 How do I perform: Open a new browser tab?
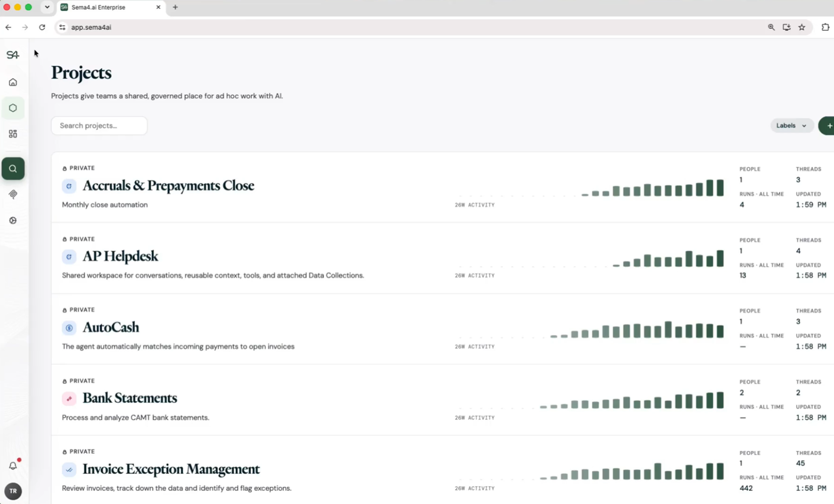(x=175, y=7)
